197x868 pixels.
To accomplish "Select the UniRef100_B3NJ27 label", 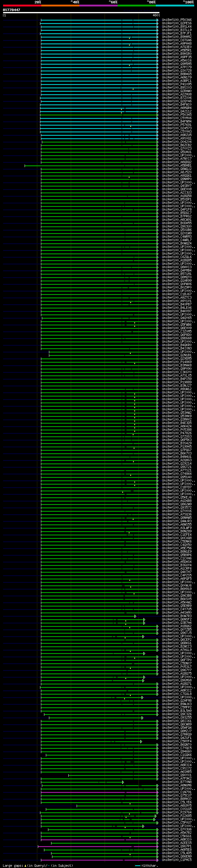I will coord(176,386).
